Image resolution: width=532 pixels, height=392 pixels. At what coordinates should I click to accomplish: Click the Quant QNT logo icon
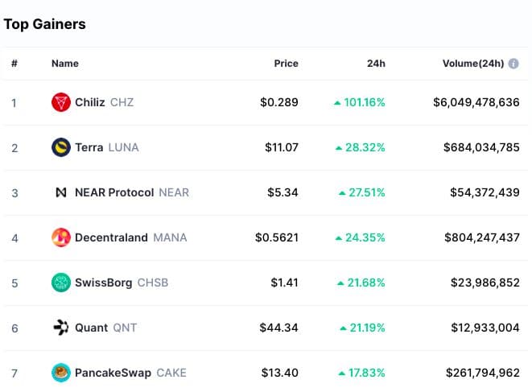point(60,328)
